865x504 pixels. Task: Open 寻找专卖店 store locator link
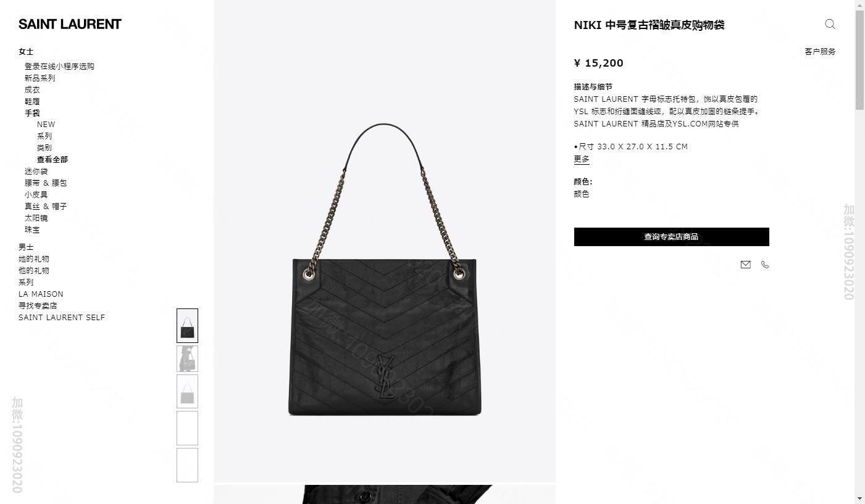coord(38,305)
